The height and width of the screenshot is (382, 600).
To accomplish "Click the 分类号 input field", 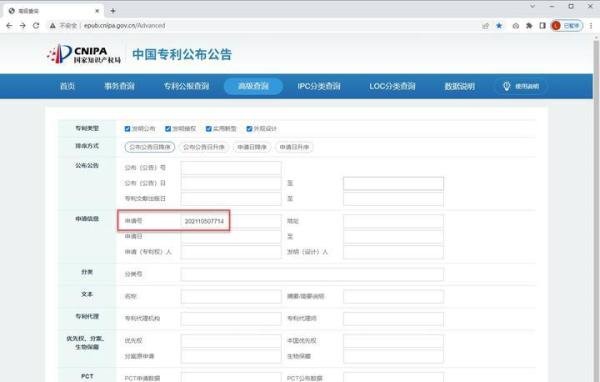I will coord(312,274).
